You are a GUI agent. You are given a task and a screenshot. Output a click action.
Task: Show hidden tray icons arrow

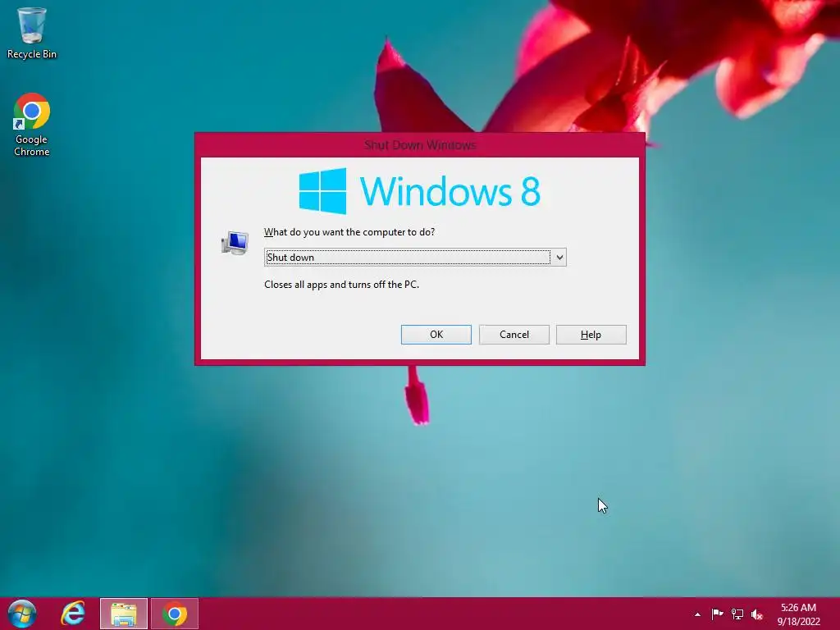click(697, 614)
